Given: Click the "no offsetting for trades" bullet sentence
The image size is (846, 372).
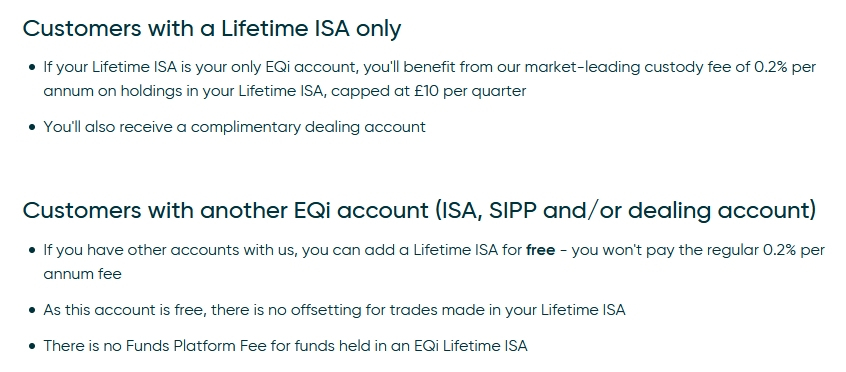Looking at the screenshot, I should (335, 310).
